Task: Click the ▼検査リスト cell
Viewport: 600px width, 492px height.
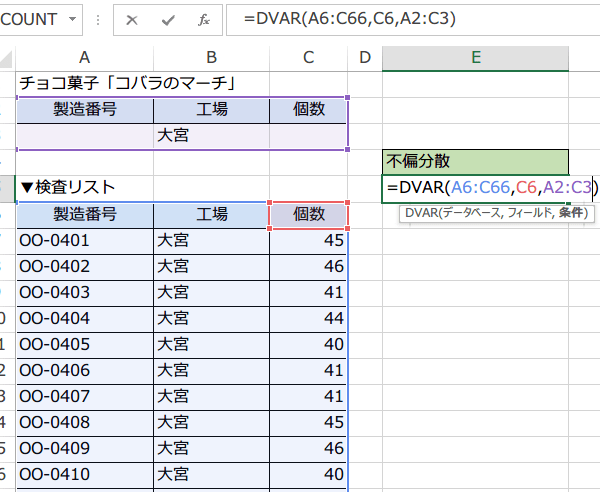Action: [84, 187]
